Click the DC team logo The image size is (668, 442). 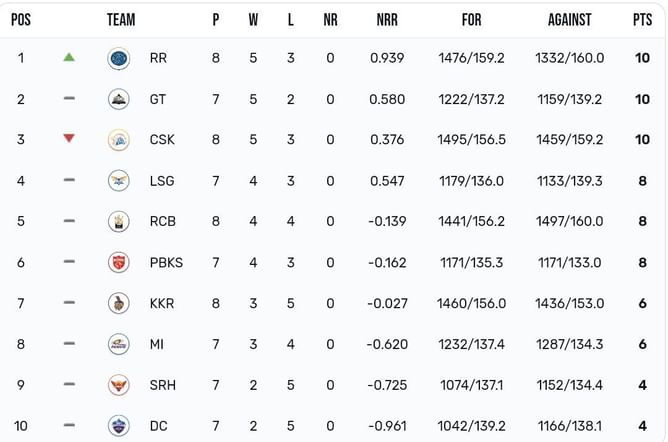(x=118, y=426)
